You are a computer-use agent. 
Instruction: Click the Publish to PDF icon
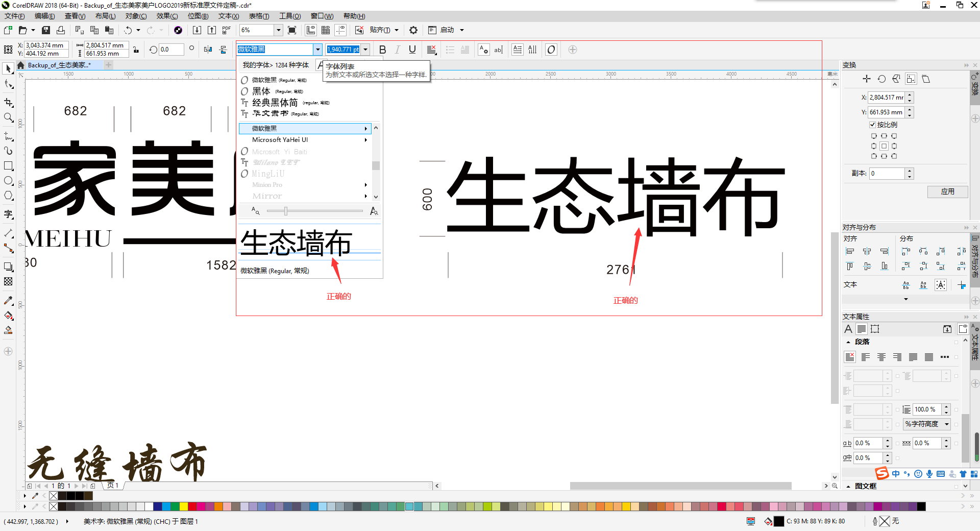227,30
